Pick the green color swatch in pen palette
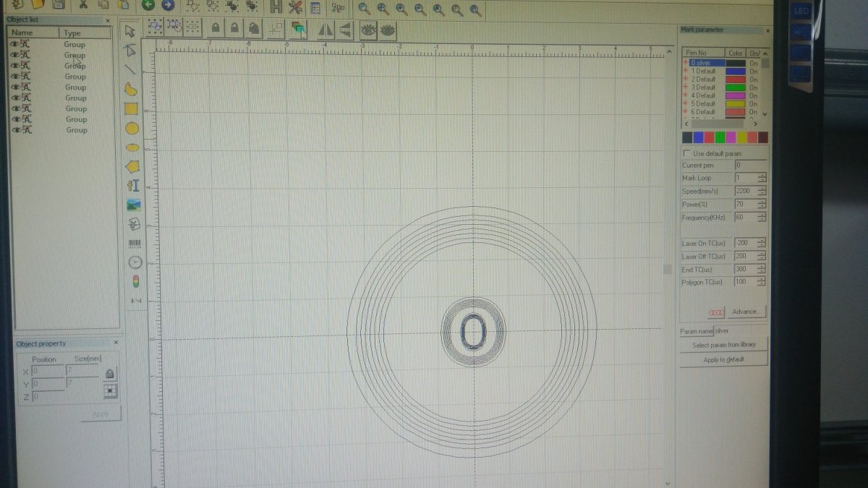 [x=720, y=137]
